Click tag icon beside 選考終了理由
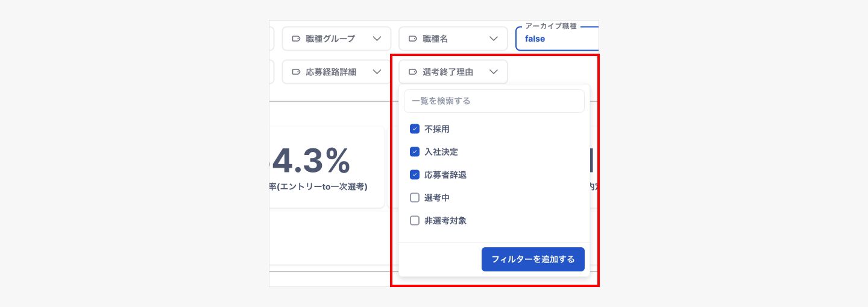Screen dimensions: 868x307 point(413,72)
